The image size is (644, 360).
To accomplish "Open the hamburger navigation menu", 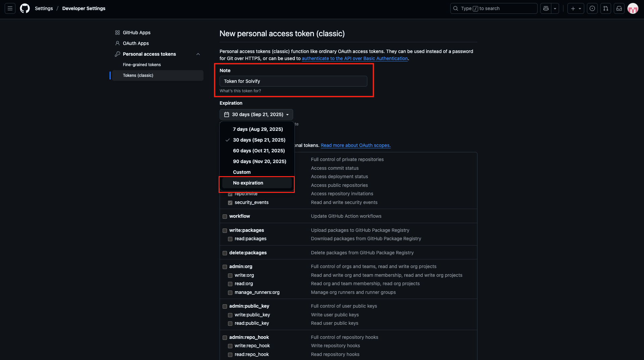I will [10, 8].
